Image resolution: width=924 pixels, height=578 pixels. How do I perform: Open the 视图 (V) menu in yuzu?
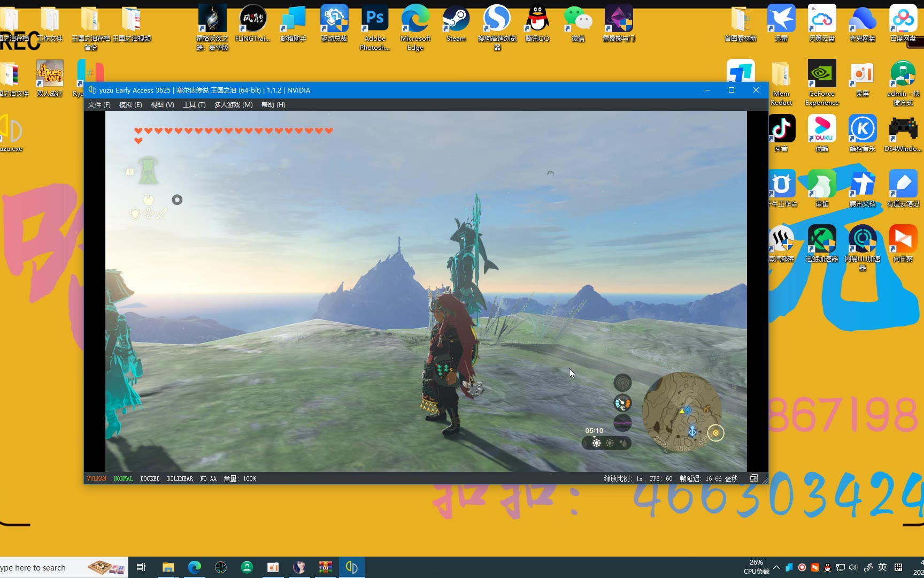point(163,105)
